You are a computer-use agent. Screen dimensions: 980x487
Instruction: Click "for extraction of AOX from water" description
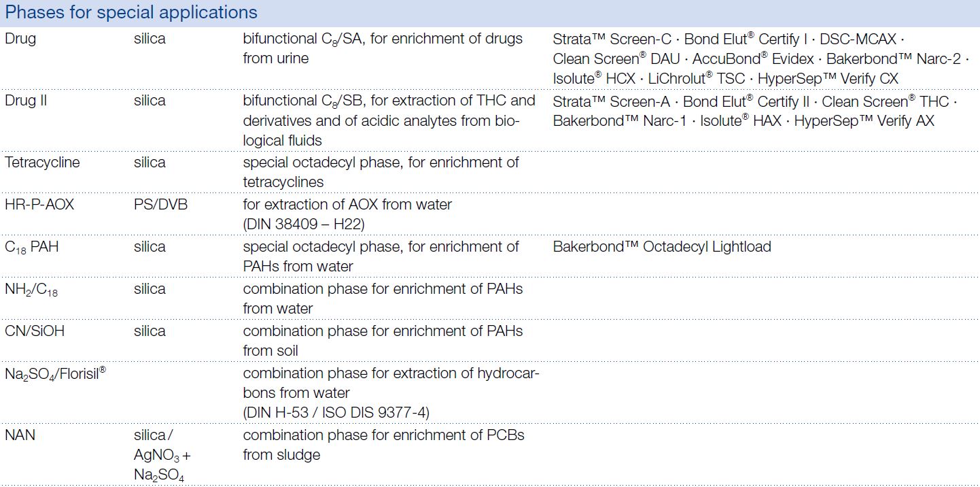[347, 204]
